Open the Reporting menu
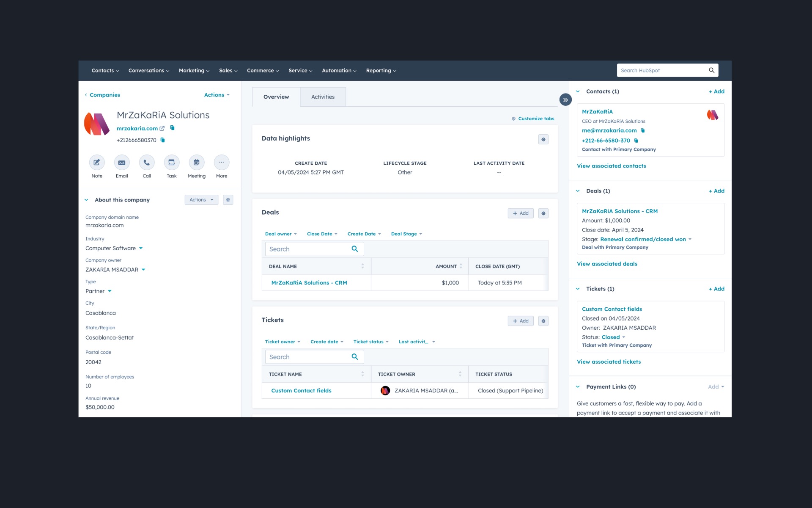This screenshot has height=508, width=812. point(380,70)
